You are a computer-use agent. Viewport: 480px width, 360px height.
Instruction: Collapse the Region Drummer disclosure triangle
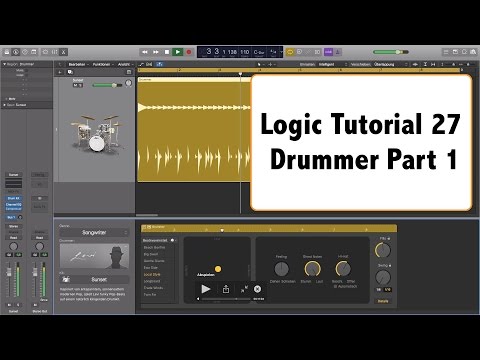click(x=4, y=64)
